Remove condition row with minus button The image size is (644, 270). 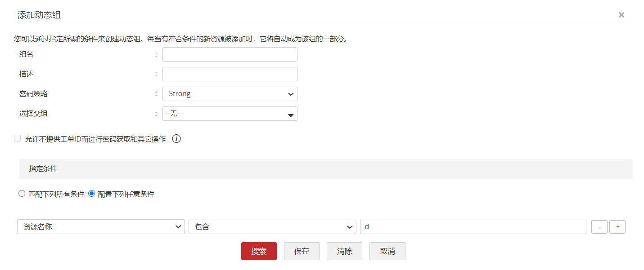pyautogui.click(x=599, y=227)
